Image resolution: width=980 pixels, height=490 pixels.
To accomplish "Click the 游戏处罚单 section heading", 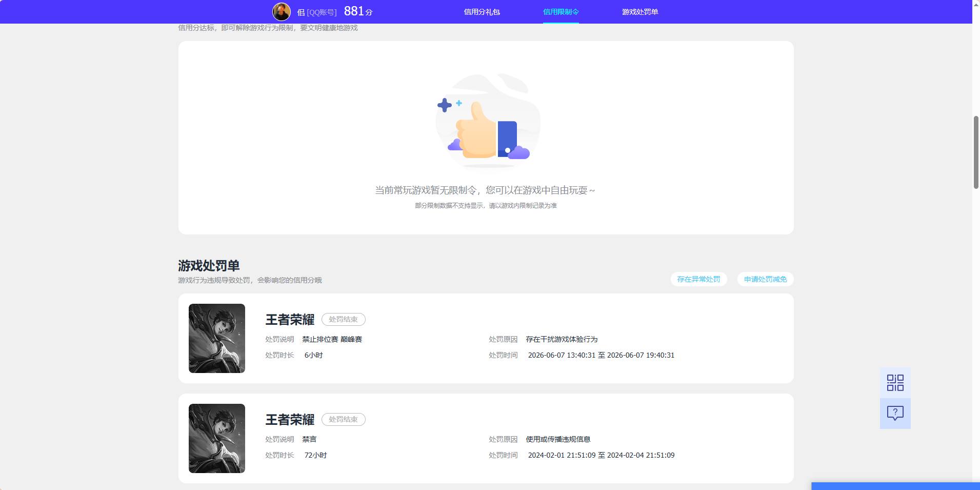I will tap(209, 266).
